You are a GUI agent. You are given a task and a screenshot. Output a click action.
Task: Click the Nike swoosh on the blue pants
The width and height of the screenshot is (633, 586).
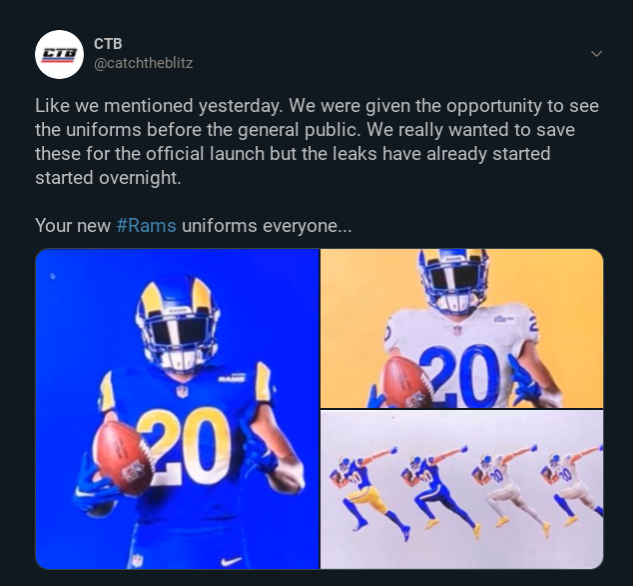[x=231, y=561]
